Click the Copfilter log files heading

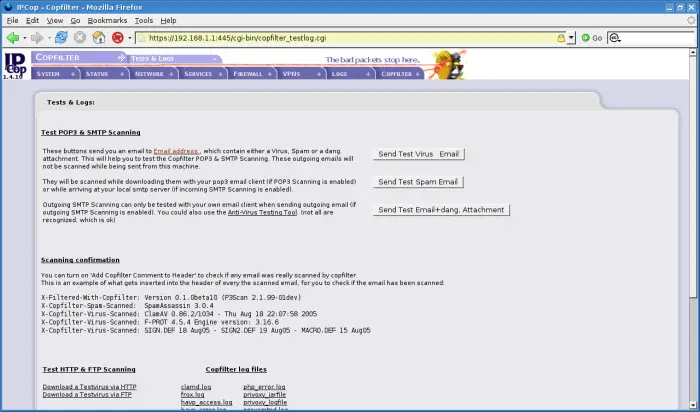point(236,370)
